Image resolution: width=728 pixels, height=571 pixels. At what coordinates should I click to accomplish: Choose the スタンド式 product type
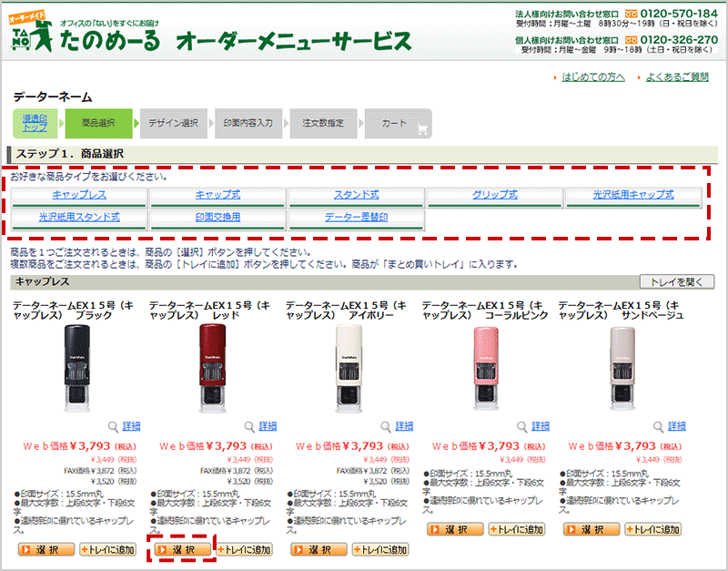[x=356, y=195]
